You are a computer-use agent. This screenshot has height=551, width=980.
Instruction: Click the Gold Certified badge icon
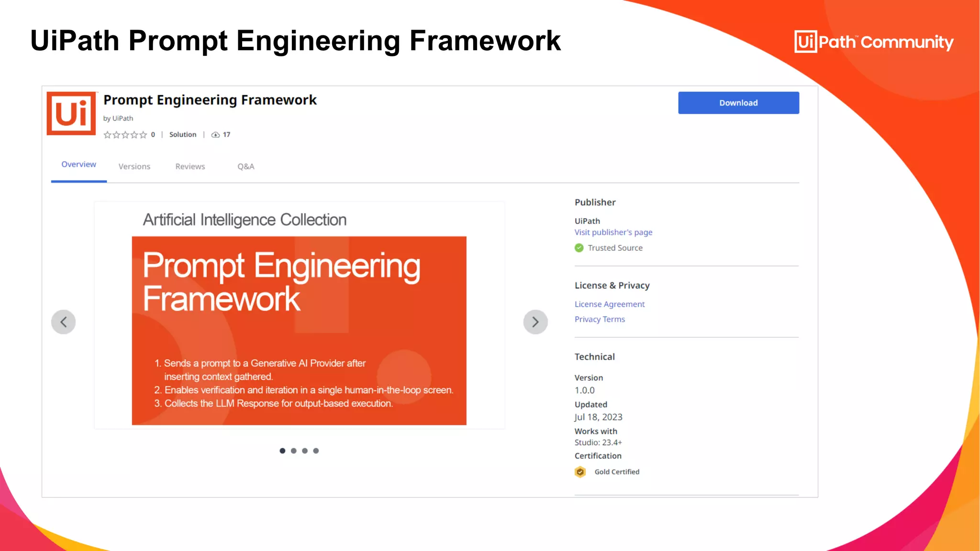[x=580, y=472]
